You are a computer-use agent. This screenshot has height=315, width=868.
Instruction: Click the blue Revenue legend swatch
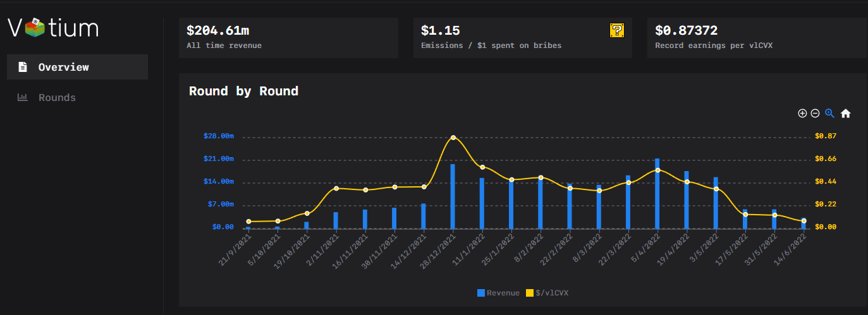click(481, 293)
